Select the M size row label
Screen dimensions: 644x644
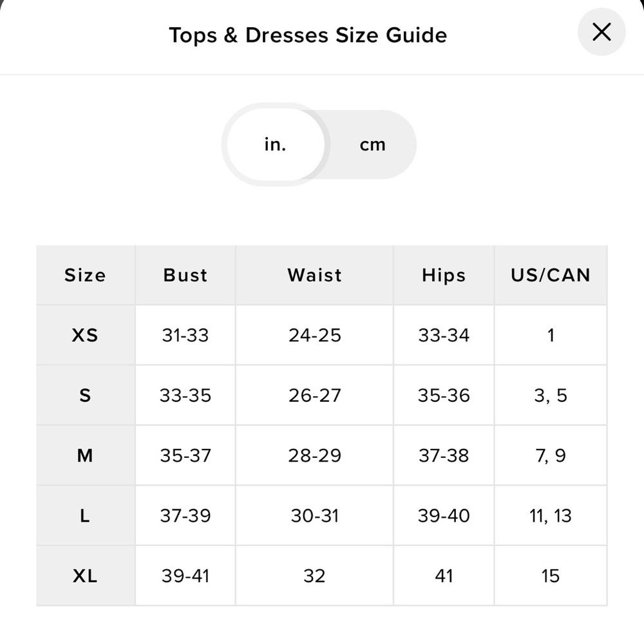pyautogui.click(x=85, y=456)
